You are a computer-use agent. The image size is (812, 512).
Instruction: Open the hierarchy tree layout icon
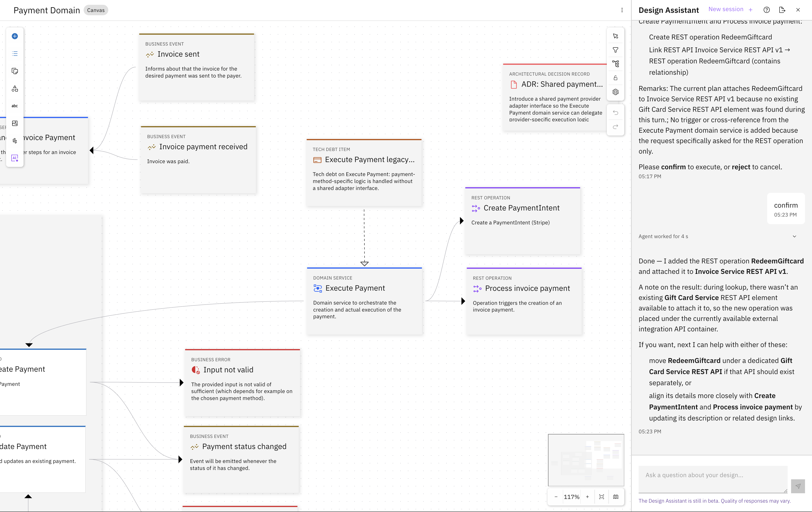tap(615, 64)
